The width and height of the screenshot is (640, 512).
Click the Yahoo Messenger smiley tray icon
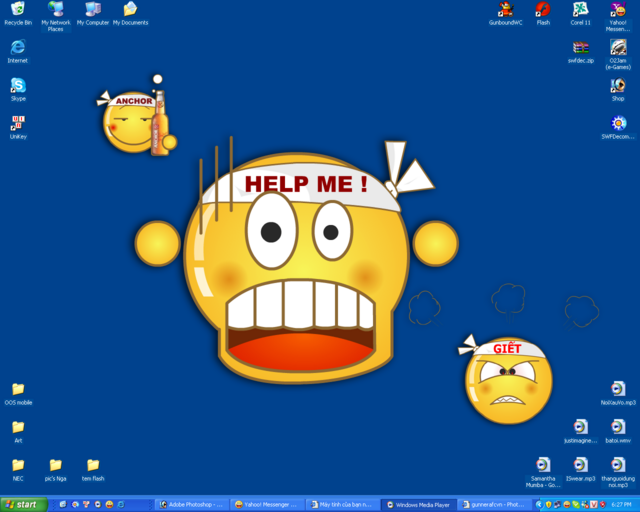[x=567, y=505]
